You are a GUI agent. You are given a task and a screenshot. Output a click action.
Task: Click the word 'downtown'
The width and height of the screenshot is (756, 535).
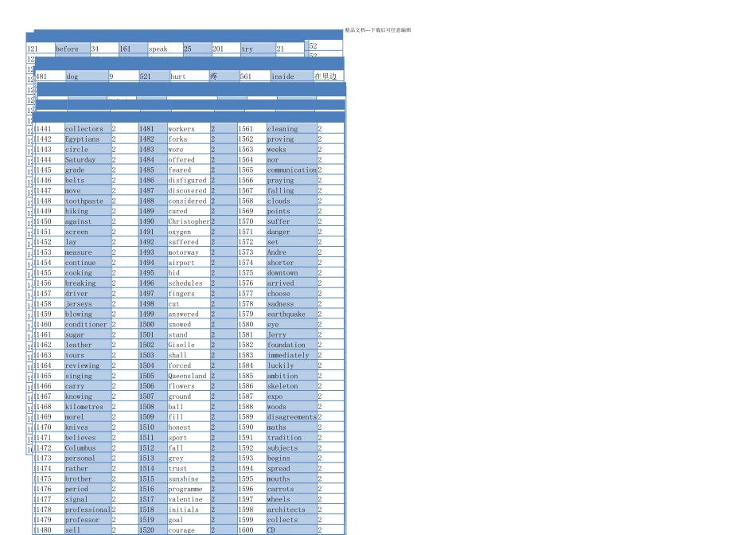click(x=283, y=273)
